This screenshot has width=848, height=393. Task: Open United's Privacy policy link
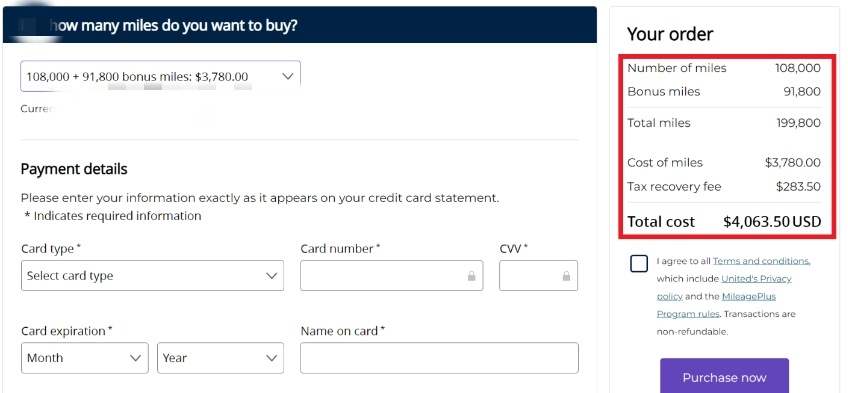[x=724, y=288]
